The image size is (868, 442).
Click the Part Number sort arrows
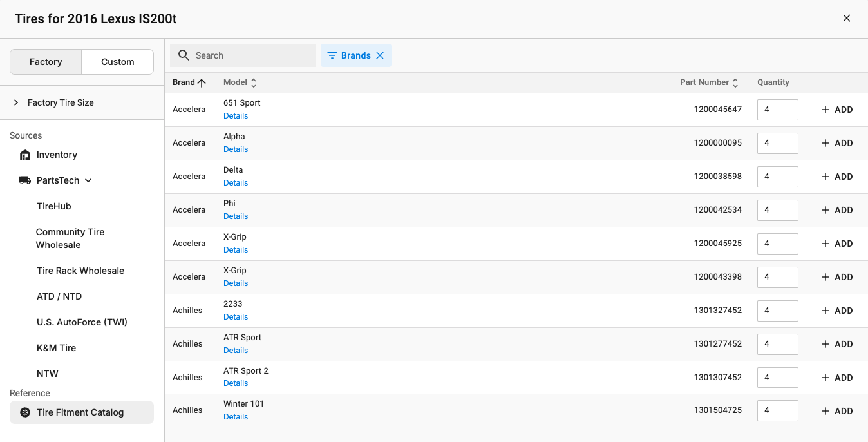pyautogui.click(x=735, y=82)
